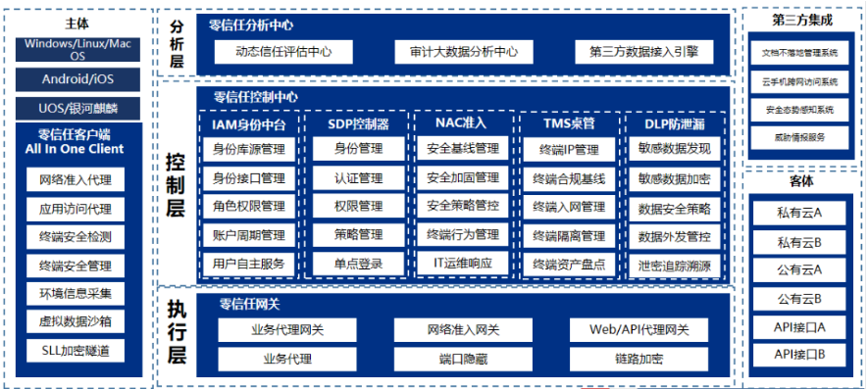Select 单点登录 under SDP控制器
The width and height of the screenshot is (868, 389).
coord(358,264)
